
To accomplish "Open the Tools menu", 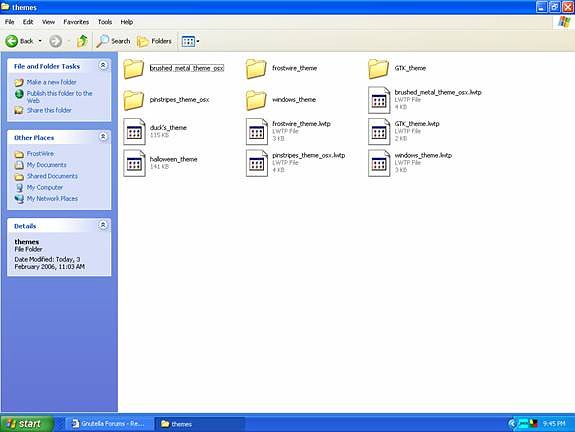I will point(105,22).
